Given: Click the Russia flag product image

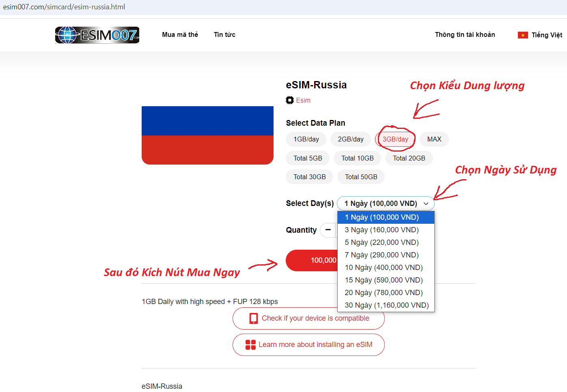Looking at the screenshot, I should (207, 135).
